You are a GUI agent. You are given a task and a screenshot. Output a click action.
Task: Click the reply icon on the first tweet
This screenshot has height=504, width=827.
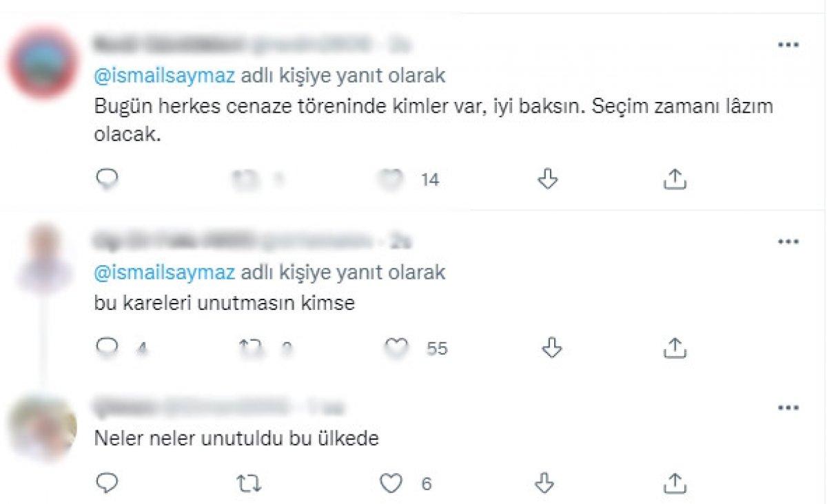click(x=106, y=179)
